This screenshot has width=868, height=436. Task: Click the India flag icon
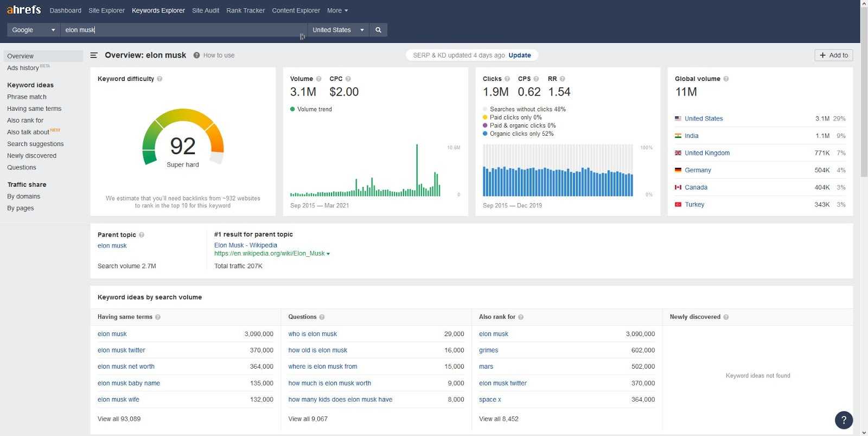tap(678, 136)
